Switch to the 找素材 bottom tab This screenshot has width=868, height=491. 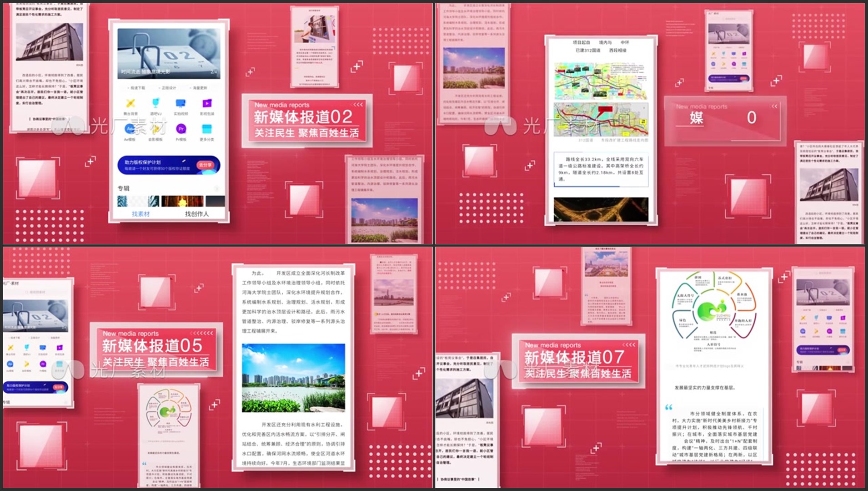coord(140,214)
